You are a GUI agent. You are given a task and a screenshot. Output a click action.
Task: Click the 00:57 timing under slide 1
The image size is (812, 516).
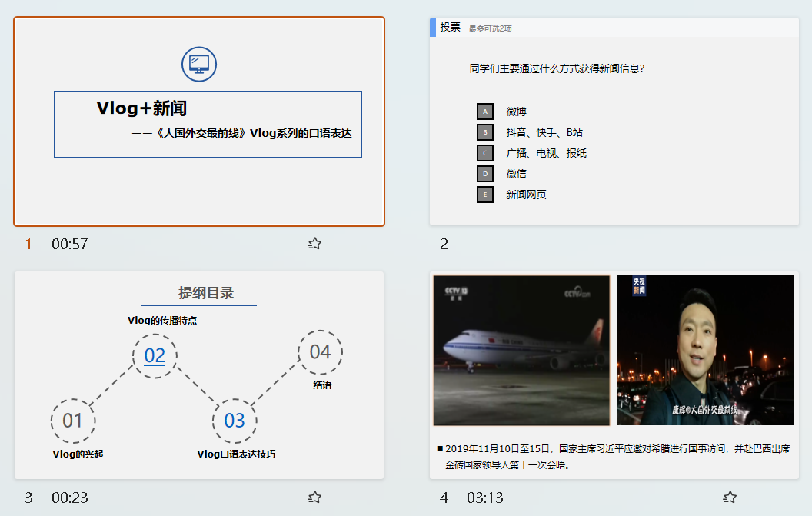tap(70, 245)
